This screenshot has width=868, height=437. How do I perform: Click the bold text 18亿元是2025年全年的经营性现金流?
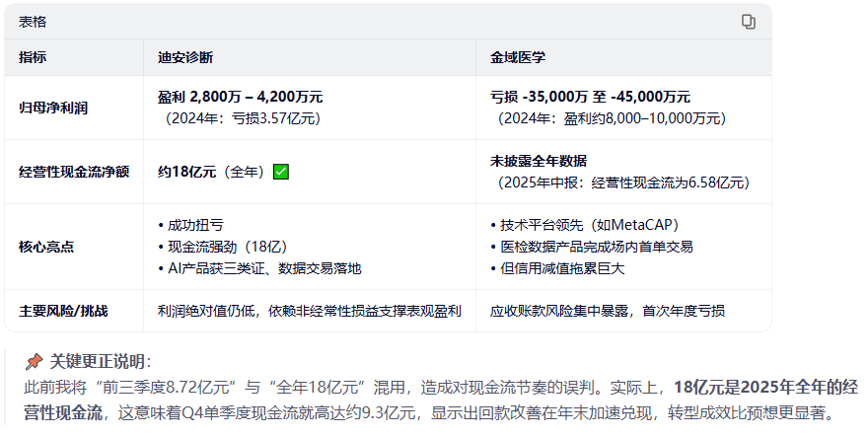click(441, 400)
